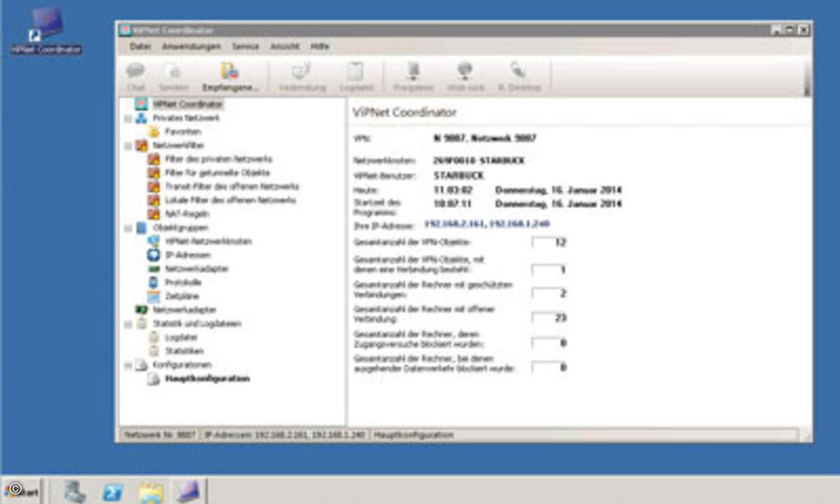Open the Logdatei toolbar button
The height and width of the screenshot is (504, 840).
point(356,77)
